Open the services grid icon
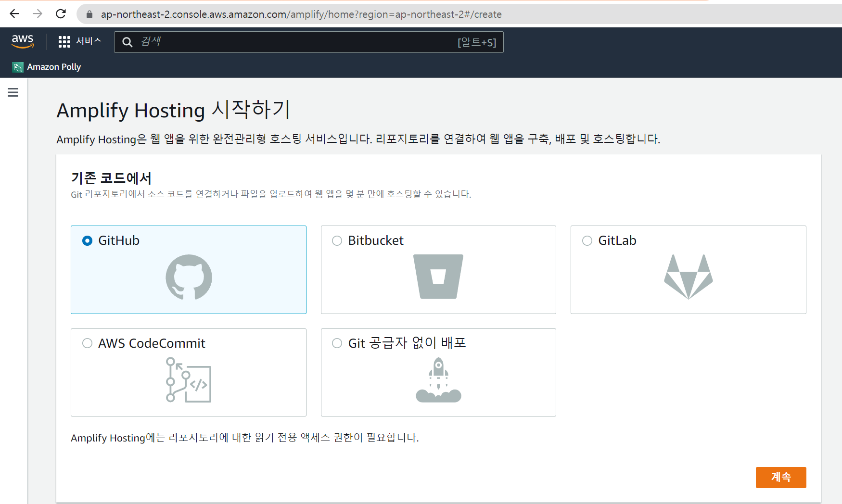 tap(64, 42)
